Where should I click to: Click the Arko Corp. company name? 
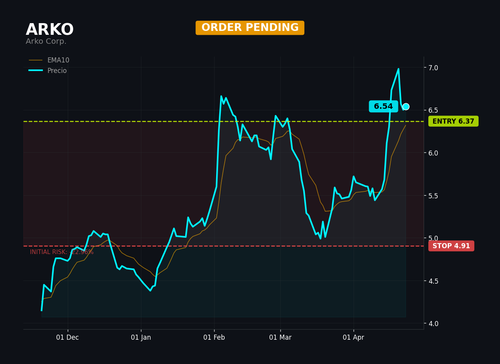tap(46, 41)
